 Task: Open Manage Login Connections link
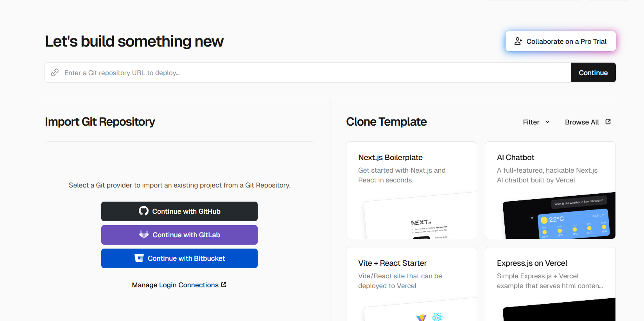(x=175, y=285)
